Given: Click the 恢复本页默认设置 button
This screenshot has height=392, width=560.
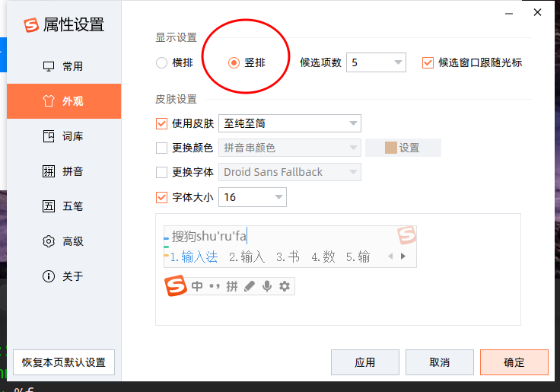Looking at the screenshot, I should pyautogui.click(x=64, y=362).
